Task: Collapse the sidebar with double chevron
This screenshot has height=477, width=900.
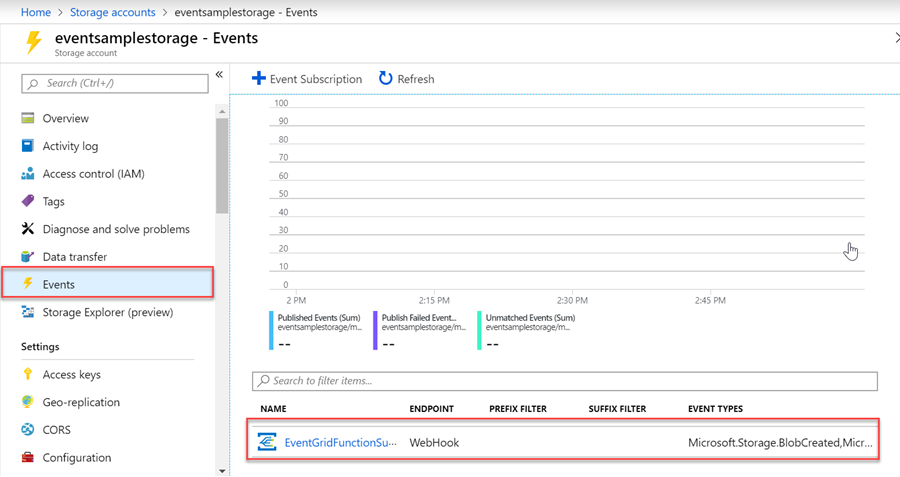Action: pyautogui.click(x=219, y=75)
